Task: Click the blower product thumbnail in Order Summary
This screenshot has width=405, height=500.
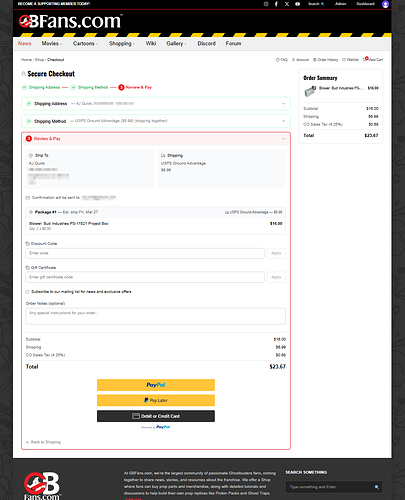Action: coord(310,91)
